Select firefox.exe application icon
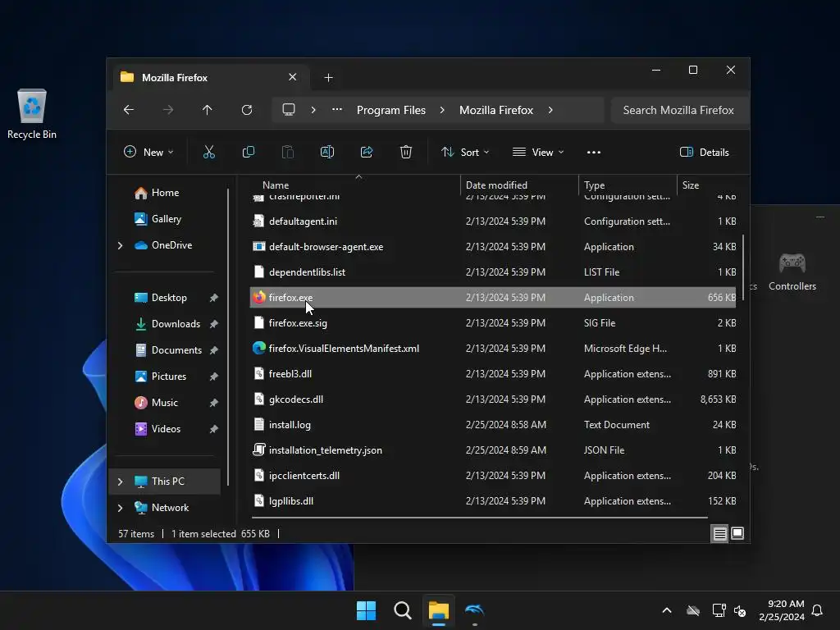840x630 pixels. [258, 297]
